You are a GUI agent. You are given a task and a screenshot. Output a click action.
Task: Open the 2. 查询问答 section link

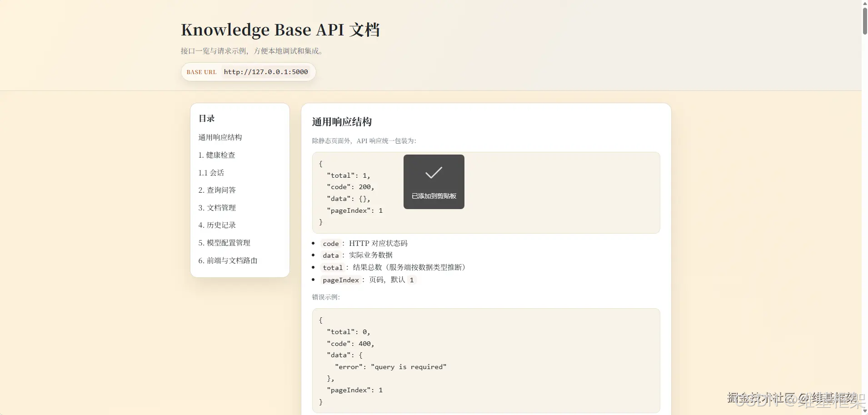217,190
